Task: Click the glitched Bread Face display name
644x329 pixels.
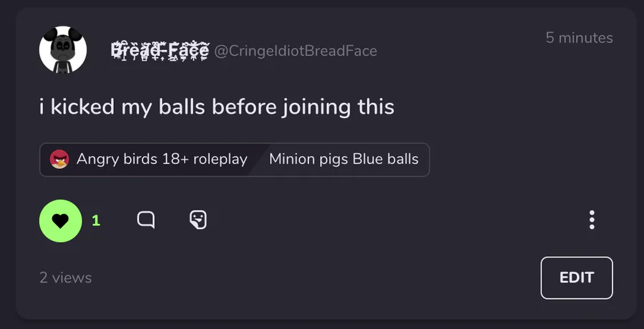Action: click(x=160, y=51)
